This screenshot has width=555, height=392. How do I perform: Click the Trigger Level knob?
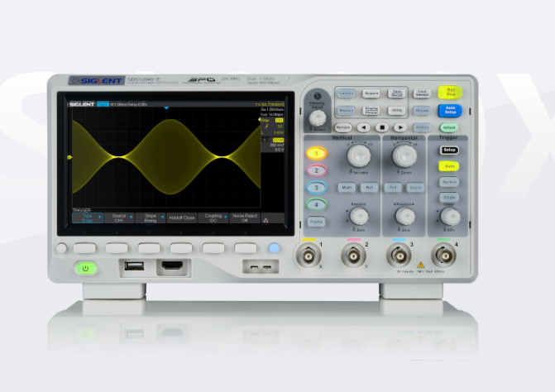point(450,217)
